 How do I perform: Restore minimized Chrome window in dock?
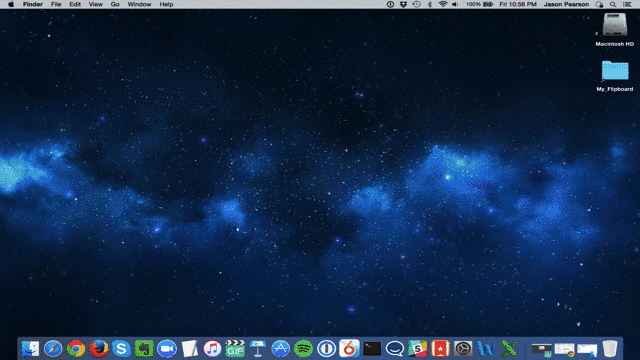[x=564, y=349]
